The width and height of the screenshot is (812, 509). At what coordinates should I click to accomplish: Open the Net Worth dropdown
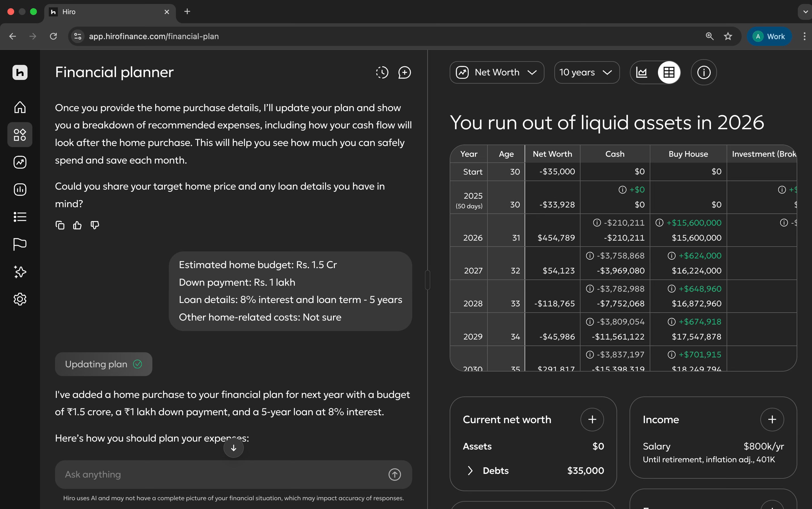(497, 72)
